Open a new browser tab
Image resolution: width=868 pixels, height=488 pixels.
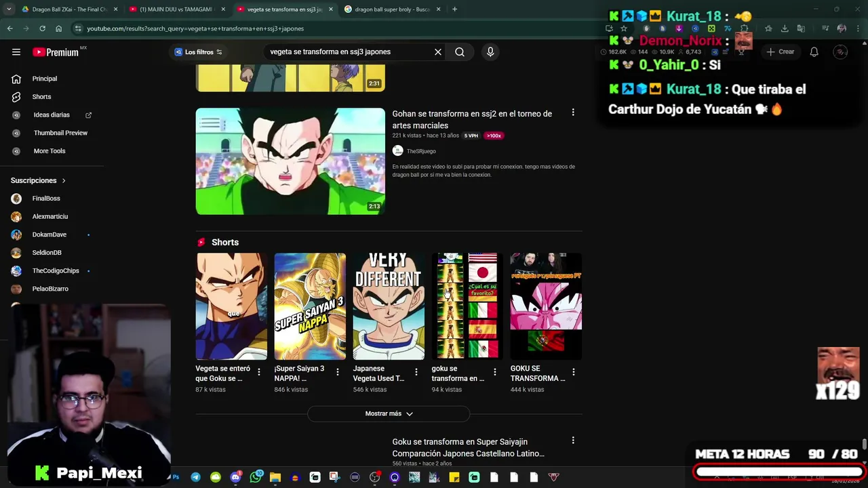[x=454, y=9]
